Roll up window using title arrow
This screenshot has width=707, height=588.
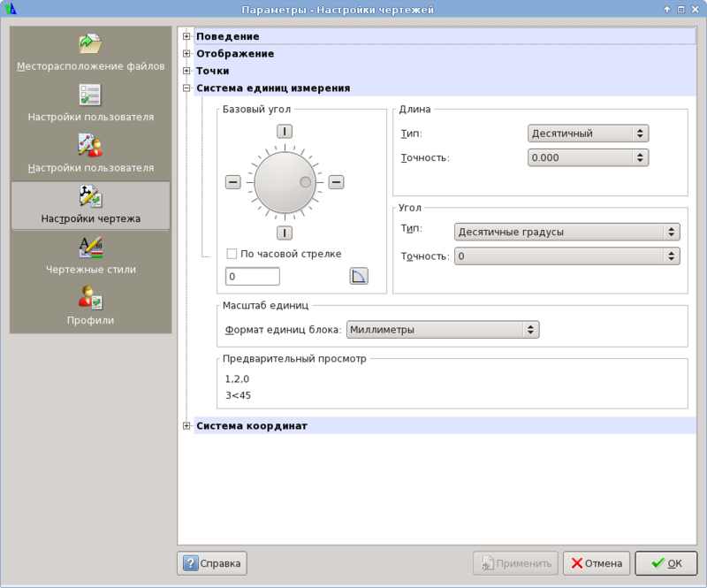coord(667,9)
